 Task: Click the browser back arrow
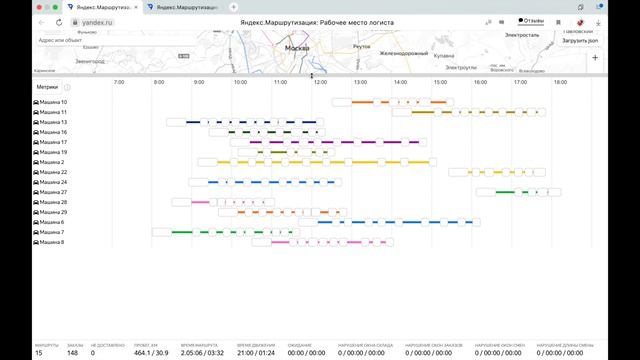[42, 23]
